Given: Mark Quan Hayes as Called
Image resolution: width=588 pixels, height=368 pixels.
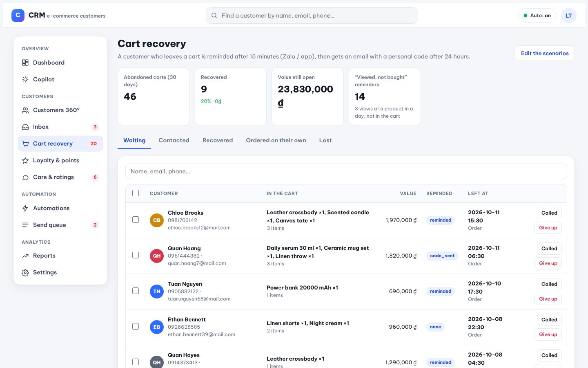Looking at the screenshot, I should tap(549, 355).
